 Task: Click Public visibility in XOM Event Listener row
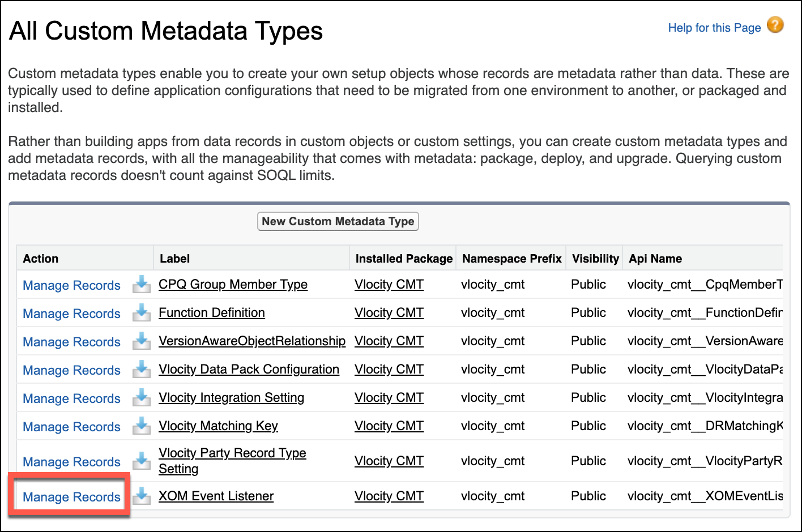[x=588, y=496]
